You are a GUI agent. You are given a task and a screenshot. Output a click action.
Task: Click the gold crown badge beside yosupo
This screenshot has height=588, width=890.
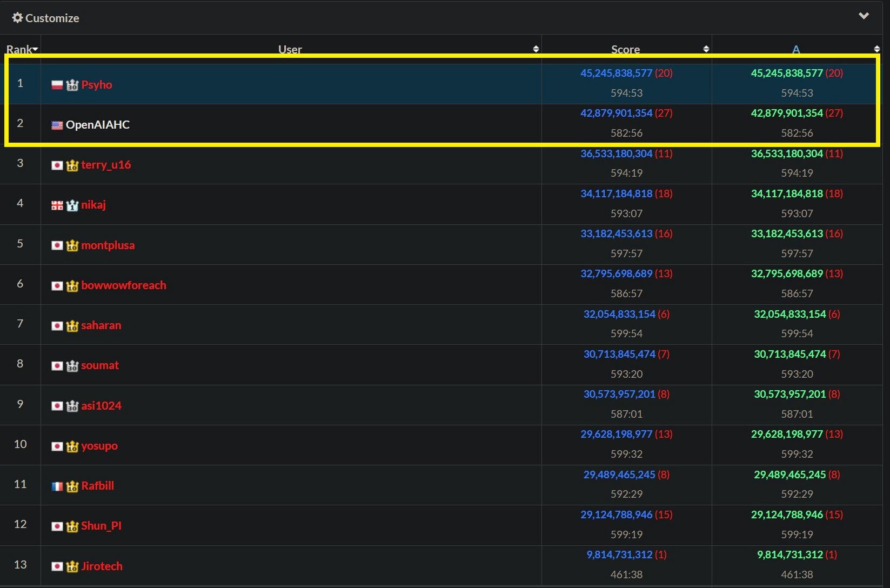point(72,446)
